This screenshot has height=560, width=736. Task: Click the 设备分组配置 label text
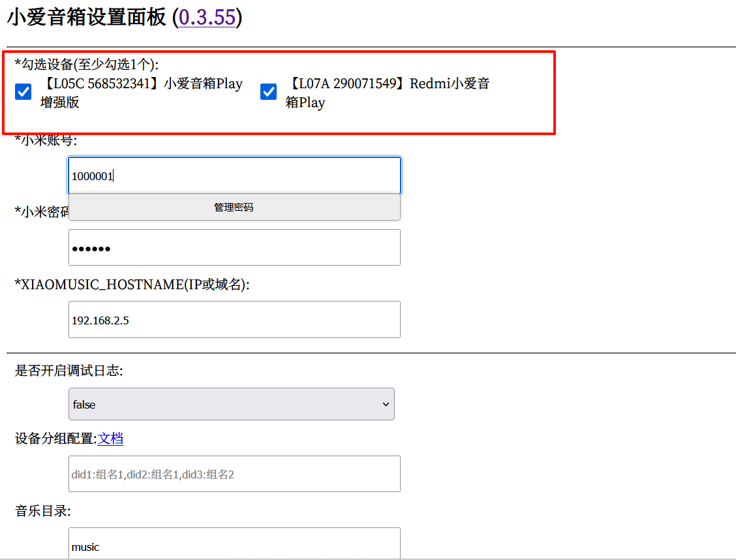click(x=55, y=439)
